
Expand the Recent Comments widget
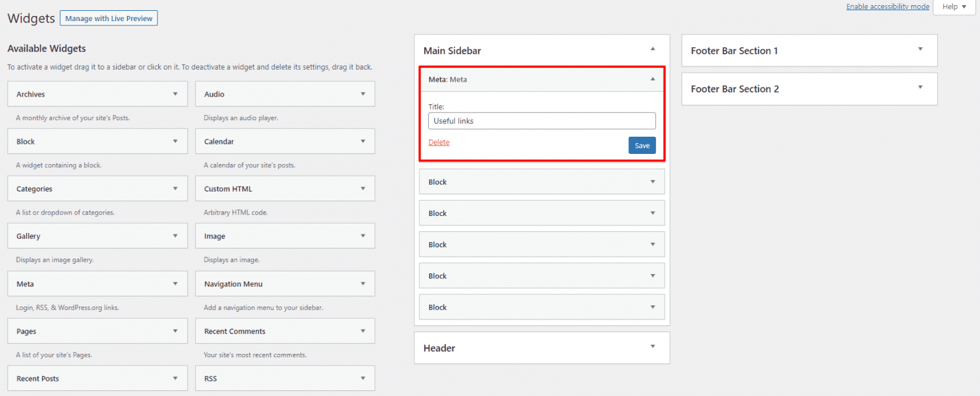coord(363,331)
